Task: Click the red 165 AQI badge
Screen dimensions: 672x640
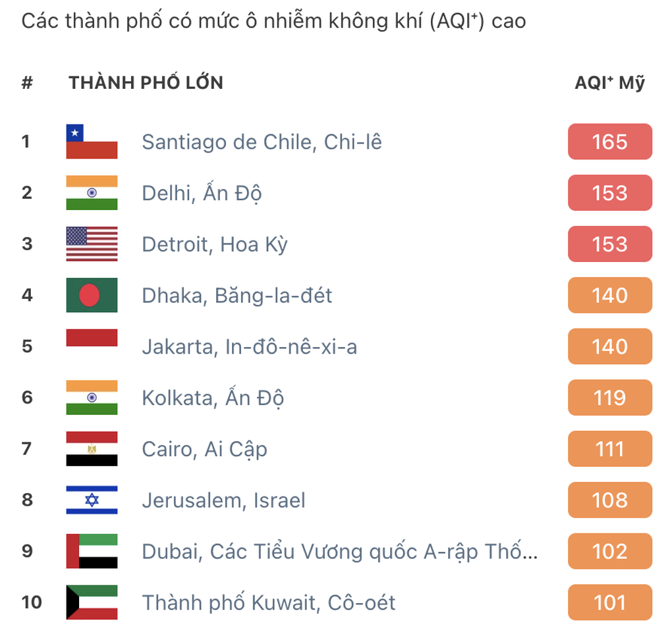Action: pos(610,142)
